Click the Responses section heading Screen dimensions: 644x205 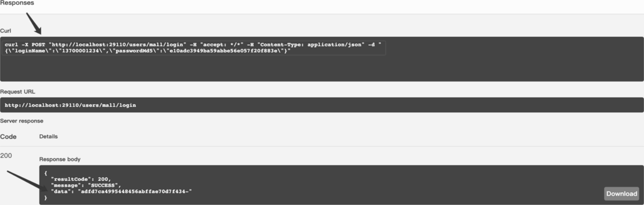click(x=17, y=3)
